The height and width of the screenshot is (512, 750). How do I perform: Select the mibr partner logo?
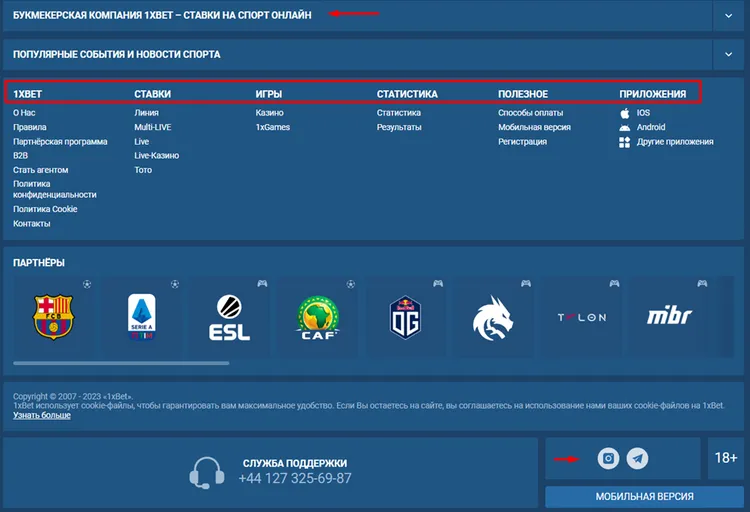[x=669, y=316]
